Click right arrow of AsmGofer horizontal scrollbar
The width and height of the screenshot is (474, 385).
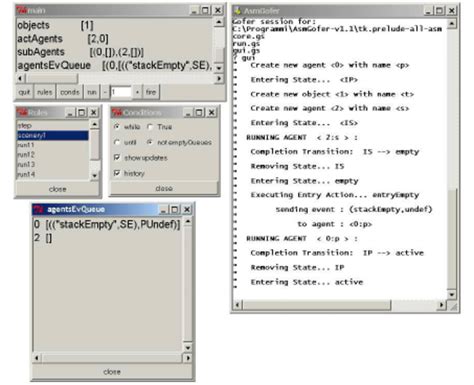point(442,305)
